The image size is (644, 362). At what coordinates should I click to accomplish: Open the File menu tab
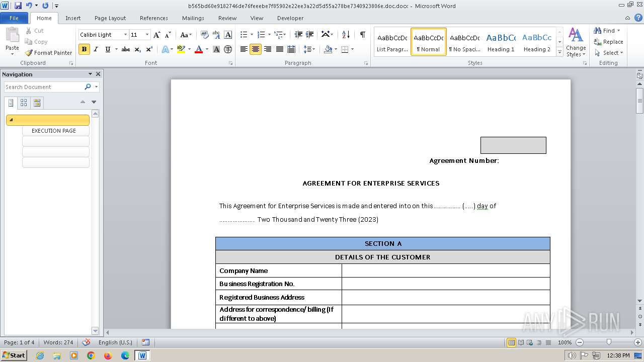click(x=14, y=18)
